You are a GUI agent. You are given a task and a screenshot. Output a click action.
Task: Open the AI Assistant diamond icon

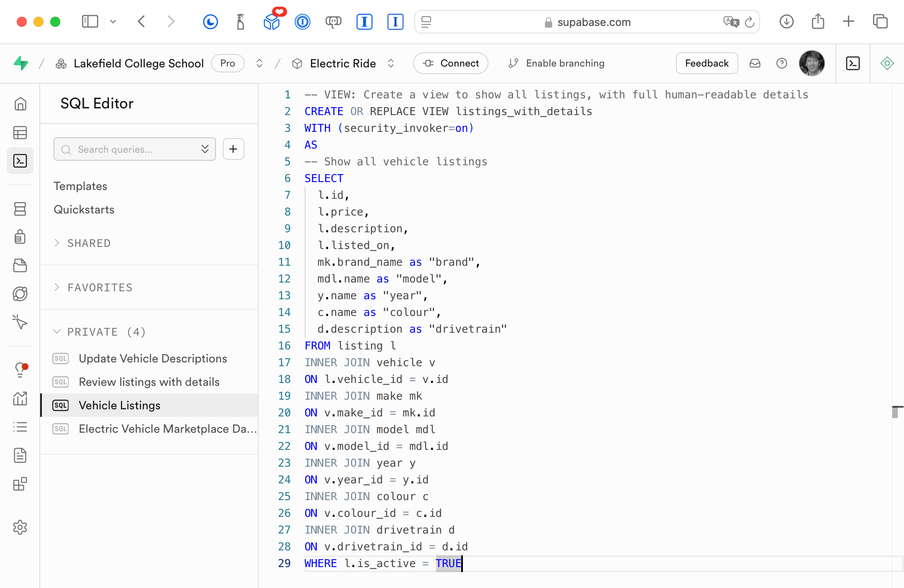pyautogui.click(x=887, y=63)
